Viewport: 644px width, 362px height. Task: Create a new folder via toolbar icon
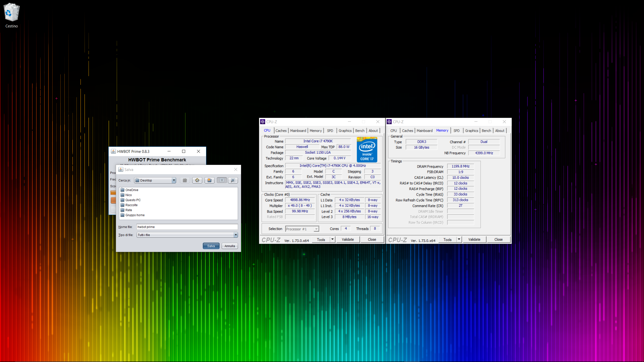210,180
